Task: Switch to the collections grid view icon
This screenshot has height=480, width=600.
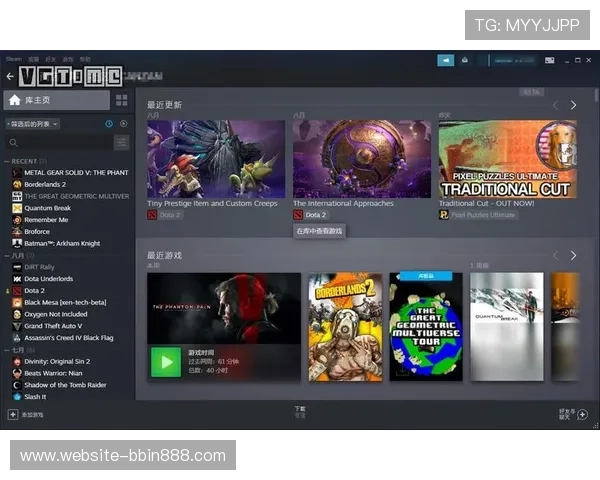Action: (122, 100)
